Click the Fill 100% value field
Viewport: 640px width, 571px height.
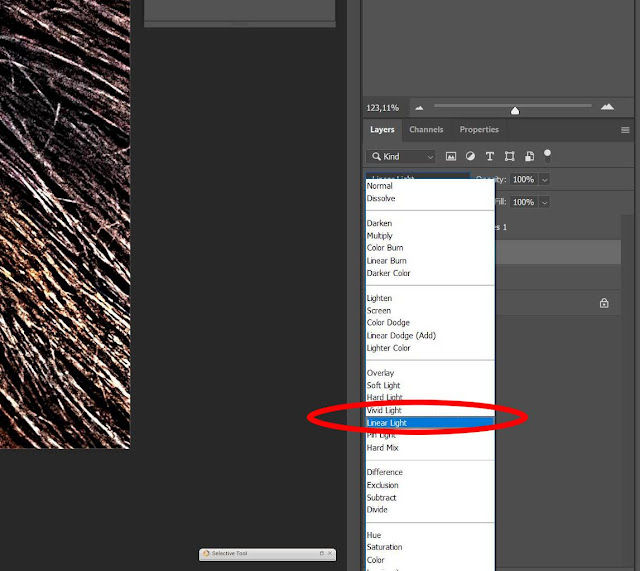point(524,202)
